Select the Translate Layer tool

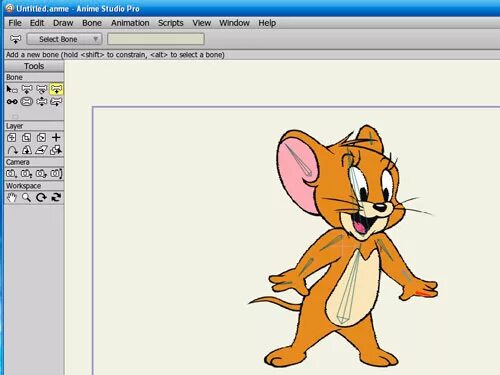point(12,138)
